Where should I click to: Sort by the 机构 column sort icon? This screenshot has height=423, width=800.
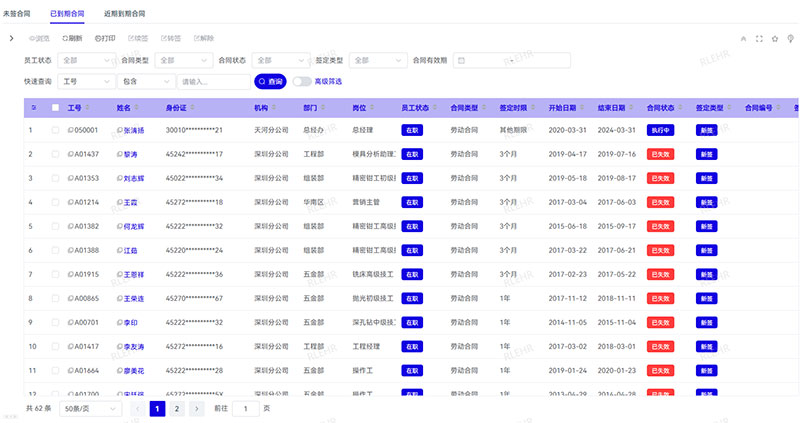(x=273, y=108)
